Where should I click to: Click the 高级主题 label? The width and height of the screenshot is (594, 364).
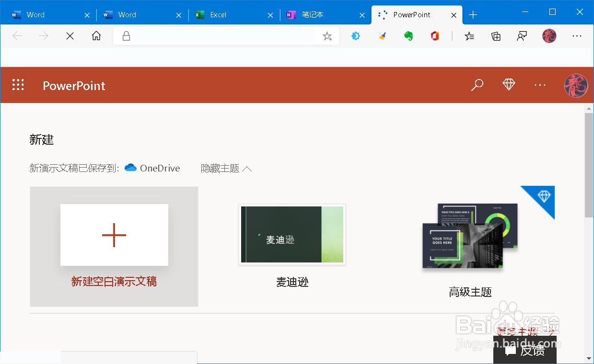point(470,292)
